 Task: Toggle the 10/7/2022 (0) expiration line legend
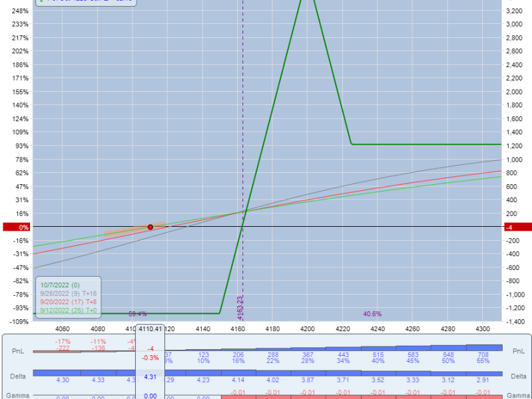[x=59, y=285]
